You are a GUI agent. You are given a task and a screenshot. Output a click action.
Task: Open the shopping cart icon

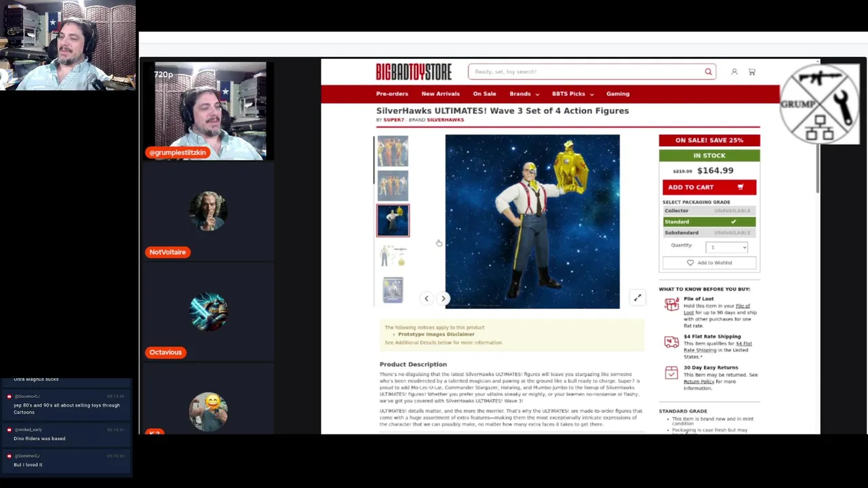click(751, 72)
